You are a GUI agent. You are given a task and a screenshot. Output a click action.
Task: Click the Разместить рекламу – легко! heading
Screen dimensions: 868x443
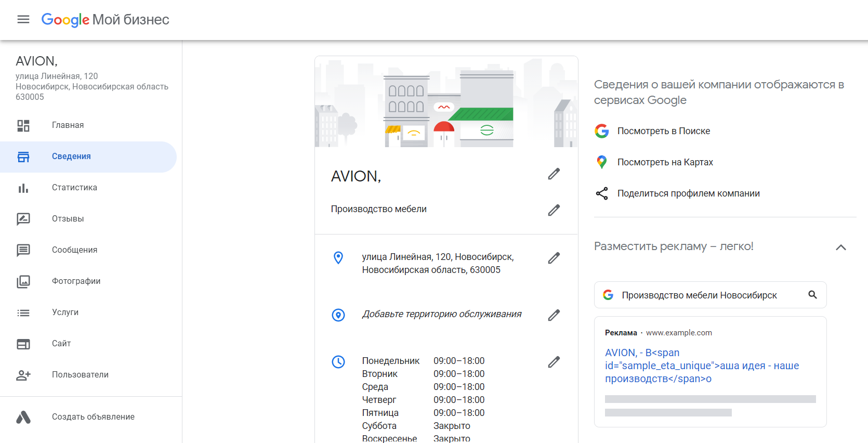tap(674, 246)
